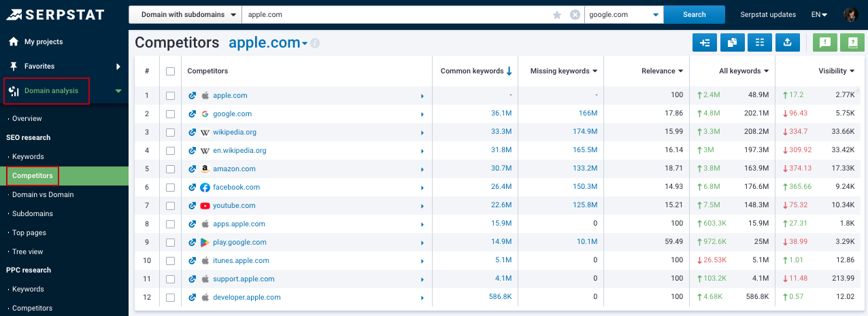This screenshot has height=316, width=868.
Task: Click external link icon for support.apple.com row
Action: click(193, 279)
